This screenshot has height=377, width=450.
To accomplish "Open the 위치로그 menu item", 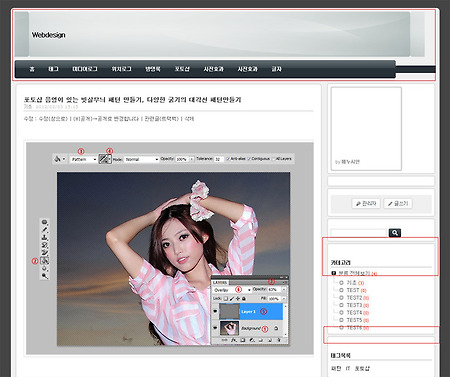I will point(121,69).
